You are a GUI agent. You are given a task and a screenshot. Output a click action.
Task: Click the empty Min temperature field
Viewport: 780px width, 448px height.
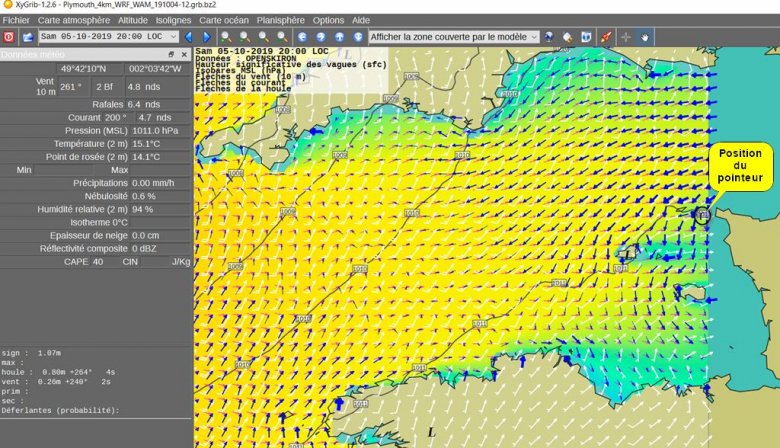[x=65, y=170]
